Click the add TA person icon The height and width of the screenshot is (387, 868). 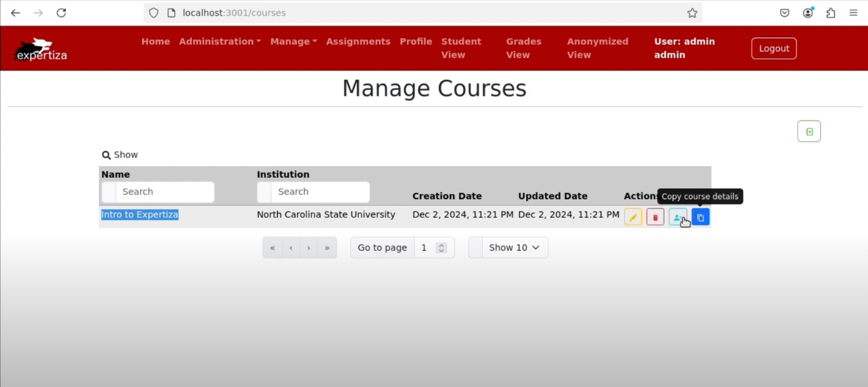click(677, 217)
